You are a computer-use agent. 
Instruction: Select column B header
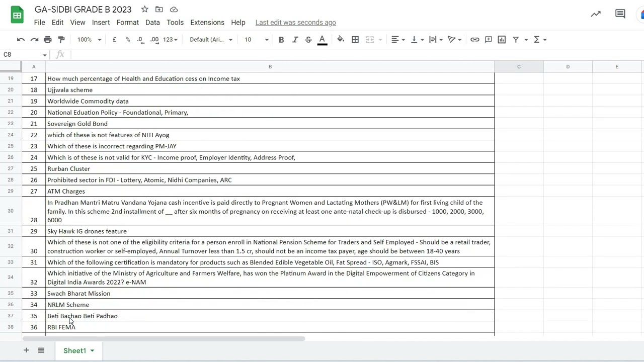(x=270, y=66)
